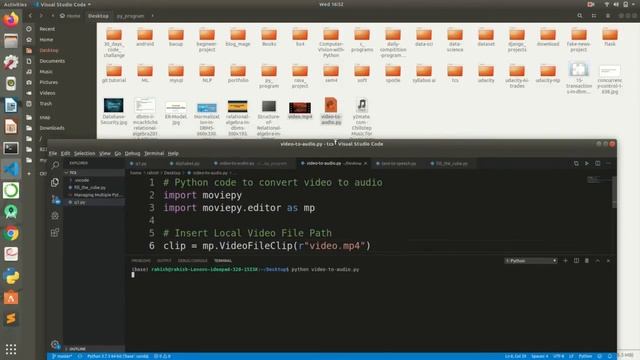Screen dimensions: 640x360
Task: Switch to the PROBLEMS panel tab
Action: pos(141,260)
